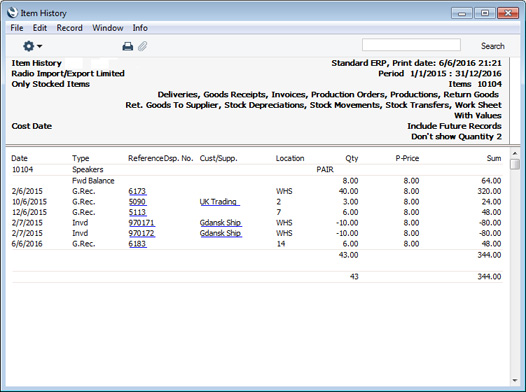Click the Date column header
This screenshot has height=392, width=526.
[x=19, y=158]
